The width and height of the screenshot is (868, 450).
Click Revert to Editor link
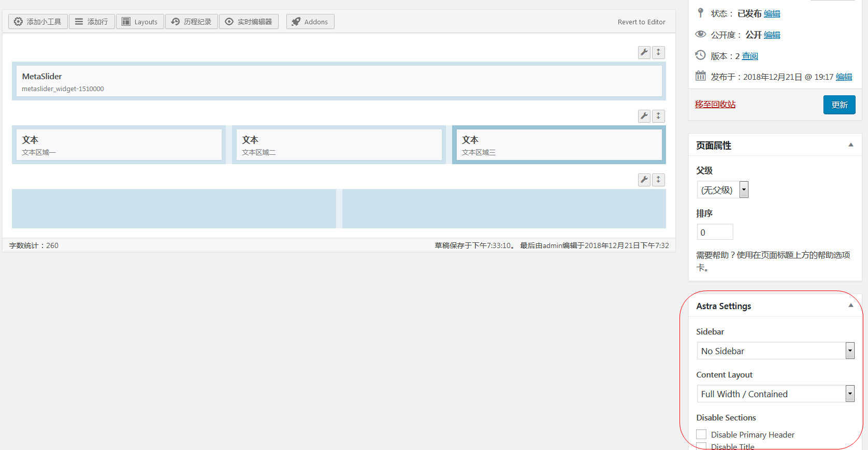(641, 22)
